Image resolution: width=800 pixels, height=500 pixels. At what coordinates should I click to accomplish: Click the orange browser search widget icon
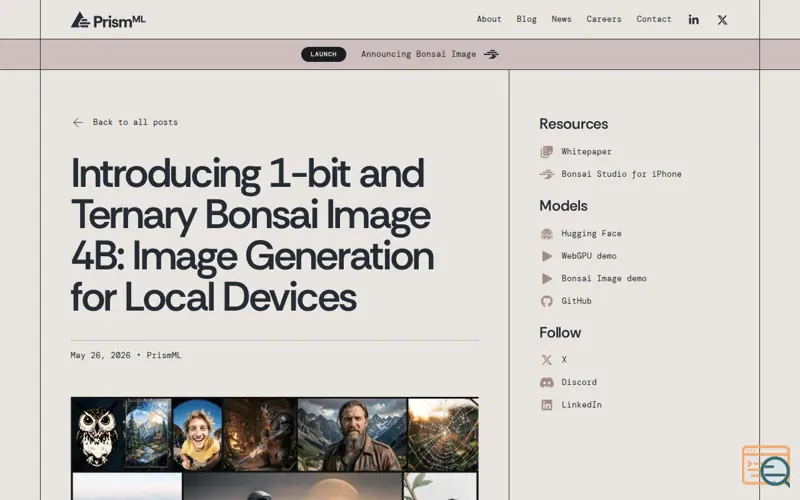[766, 466]
